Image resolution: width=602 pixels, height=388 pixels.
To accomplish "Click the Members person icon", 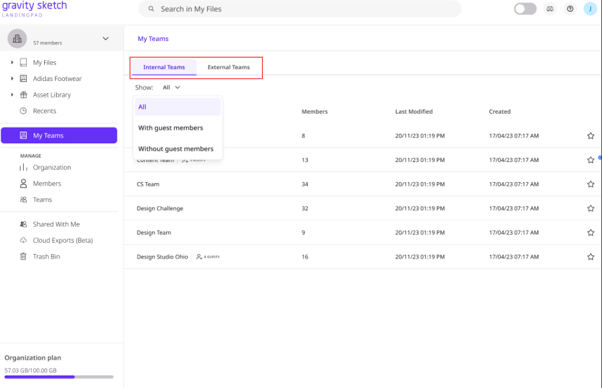I will click(x=23, y=183).
